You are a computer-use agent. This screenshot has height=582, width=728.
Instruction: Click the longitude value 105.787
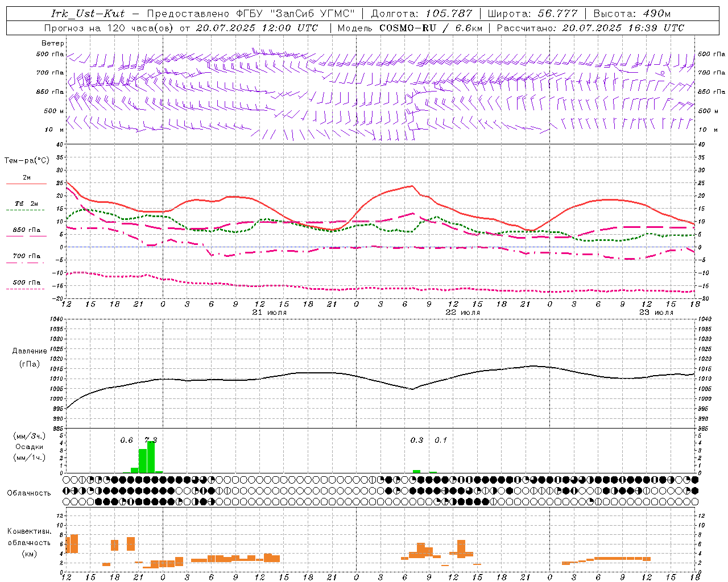[x=449, y=14]
